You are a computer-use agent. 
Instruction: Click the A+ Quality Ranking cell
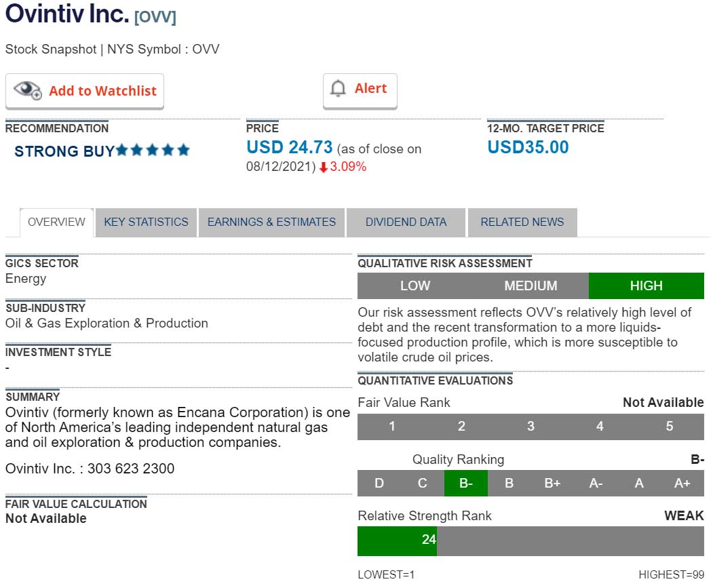682,484
